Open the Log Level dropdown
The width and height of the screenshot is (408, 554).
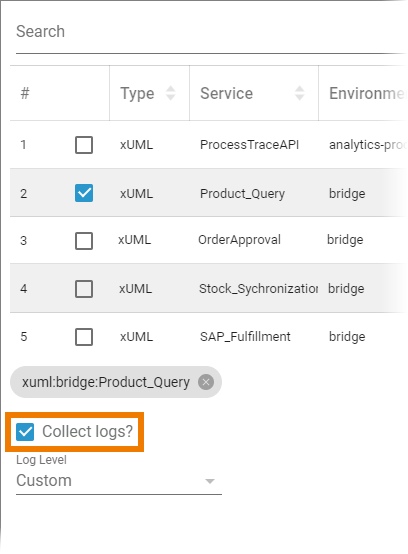pyautogui.click(x=119, y=481)
